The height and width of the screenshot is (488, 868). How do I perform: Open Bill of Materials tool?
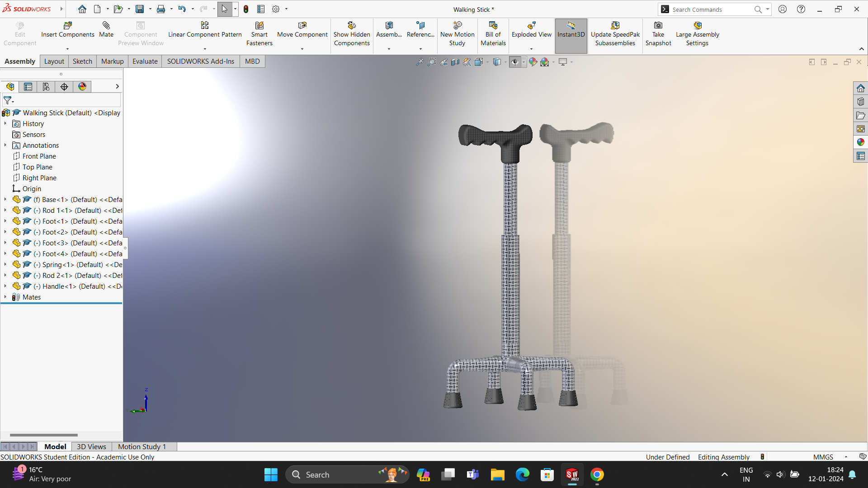(x=493, y=34)
